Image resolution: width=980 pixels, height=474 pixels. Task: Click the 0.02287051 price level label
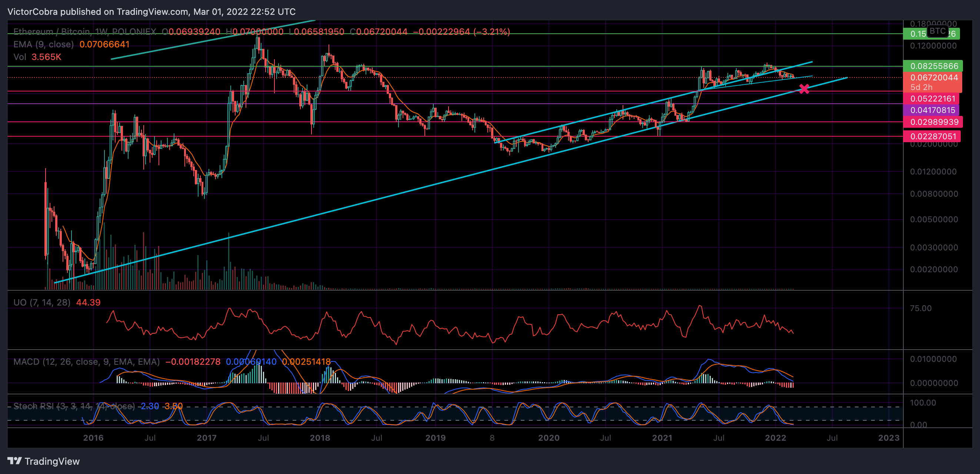point(932,137)
